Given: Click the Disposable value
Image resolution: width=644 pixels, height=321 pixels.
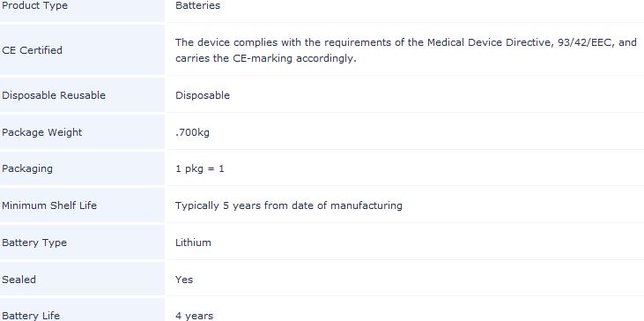Looking at the screenshot, I should click(203, 95).
